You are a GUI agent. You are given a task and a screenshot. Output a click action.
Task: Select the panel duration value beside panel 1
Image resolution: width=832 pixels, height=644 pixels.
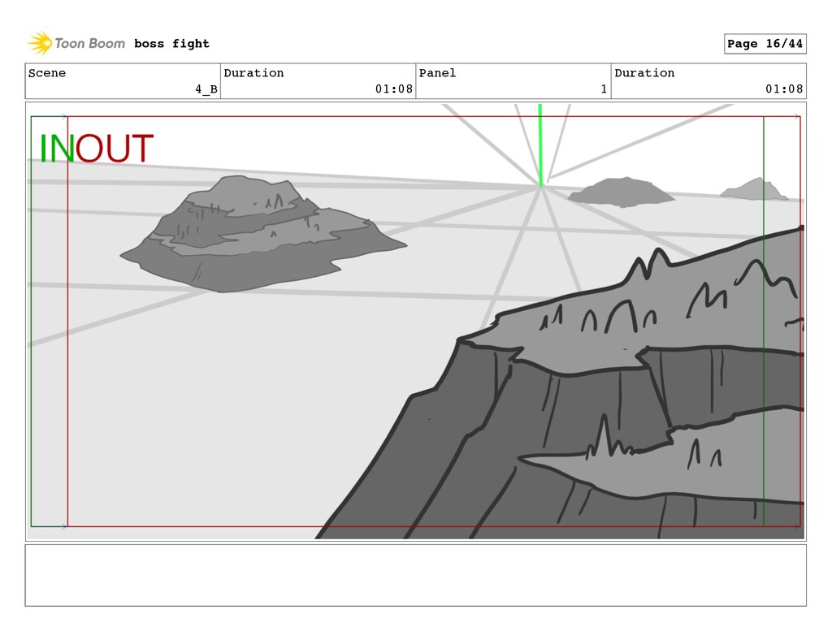784,89
